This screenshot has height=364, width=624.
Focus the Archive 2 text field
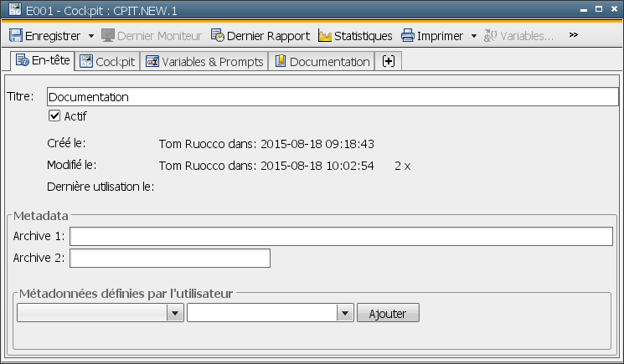click(x=170, y=259)
